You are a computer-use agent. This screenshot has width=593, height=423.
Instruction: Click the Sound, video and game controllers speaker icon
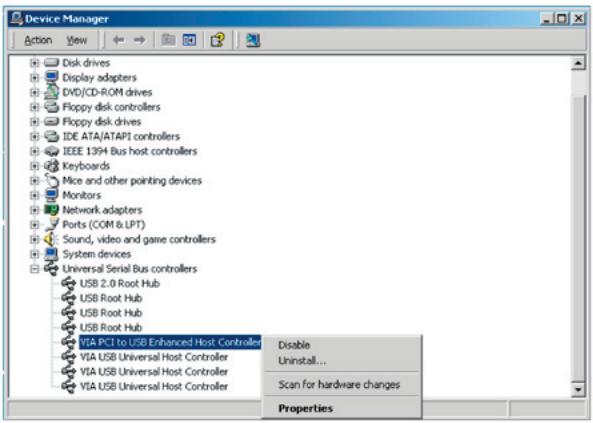pos(51,239)
